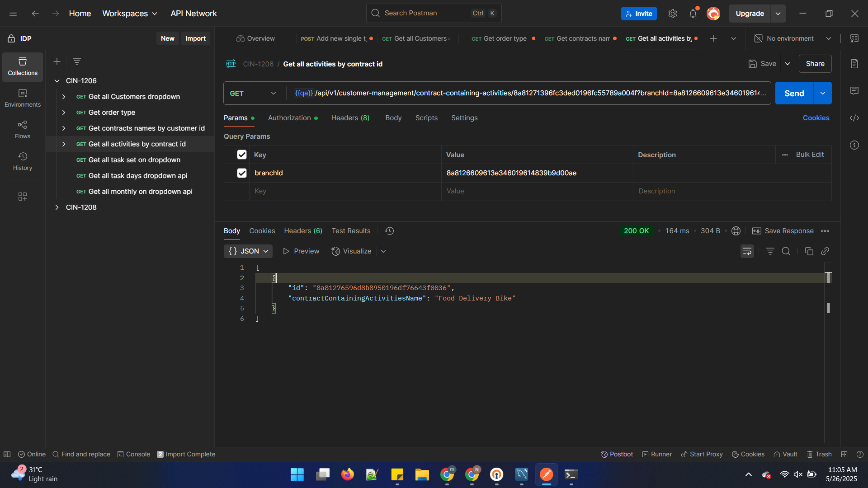
Task: Expand the CIN-1208 collection
Action: (x=57, y=207)
